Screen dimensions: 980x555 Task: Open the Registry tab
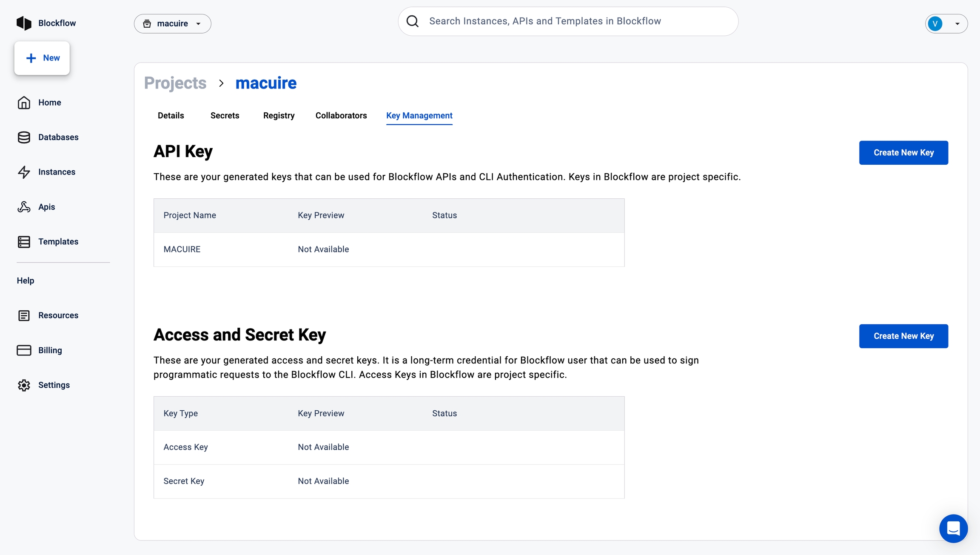coord(279,116)
